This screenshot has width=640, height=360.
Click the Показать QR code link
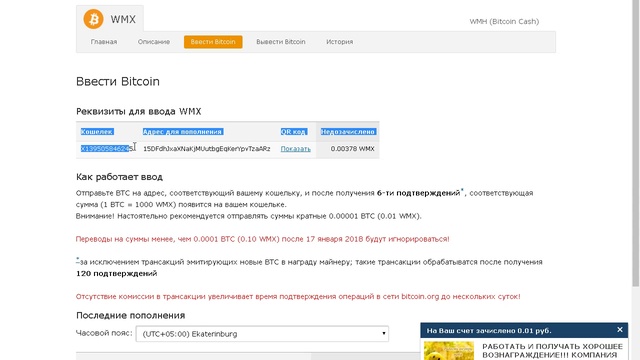(x=296, y=149)
